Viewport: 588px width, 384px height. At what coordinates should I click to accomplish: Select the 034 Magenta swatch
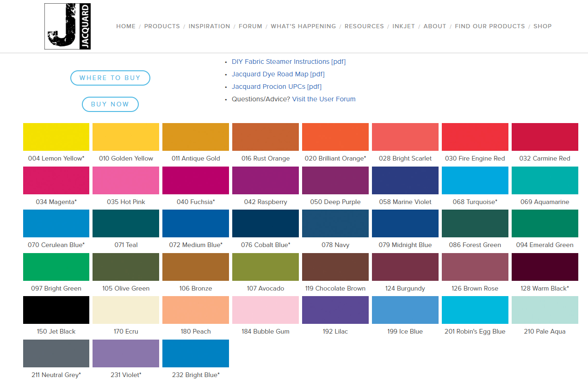pos(56,180)
